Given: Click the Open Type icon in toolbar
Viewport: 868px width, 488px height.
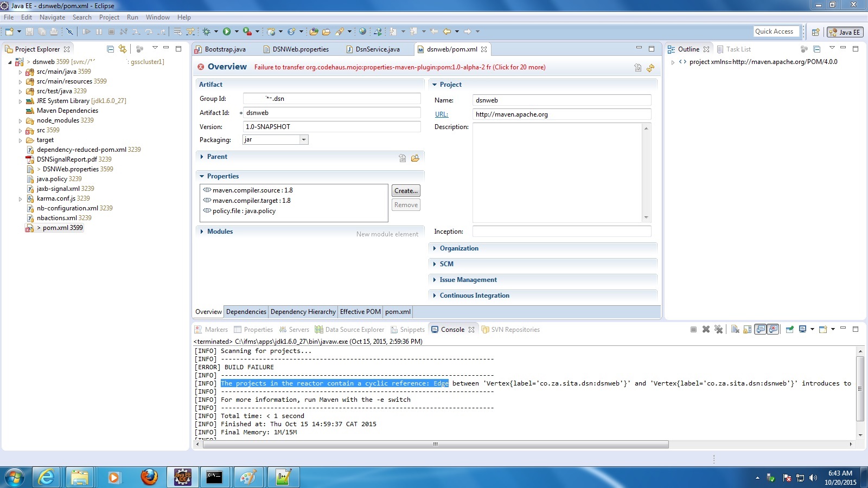Looking at the screenshot, I should (313, 31).
